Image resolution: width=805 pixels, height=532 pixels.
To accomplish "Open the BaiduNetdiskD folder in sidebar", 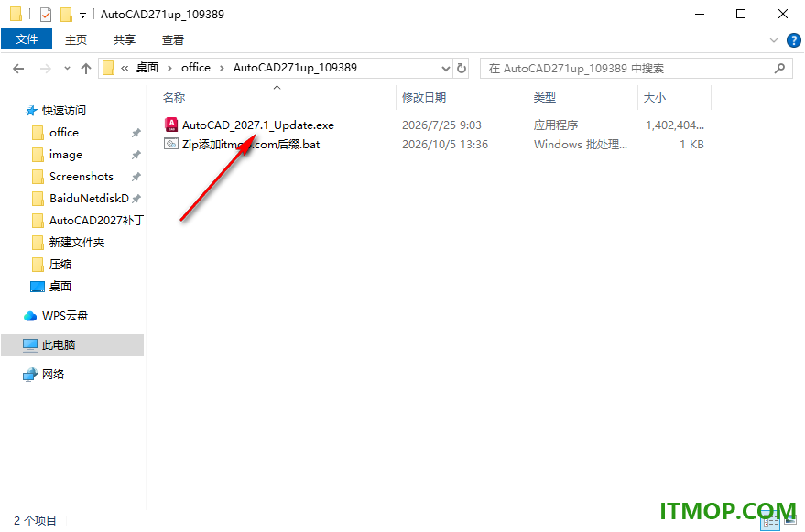I will [89, 198].
